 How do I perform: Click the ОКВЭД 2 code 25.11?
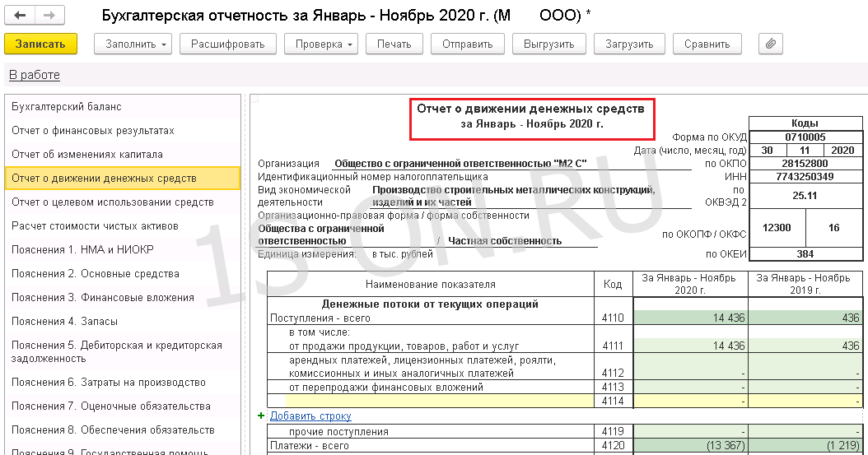(805, 196)
